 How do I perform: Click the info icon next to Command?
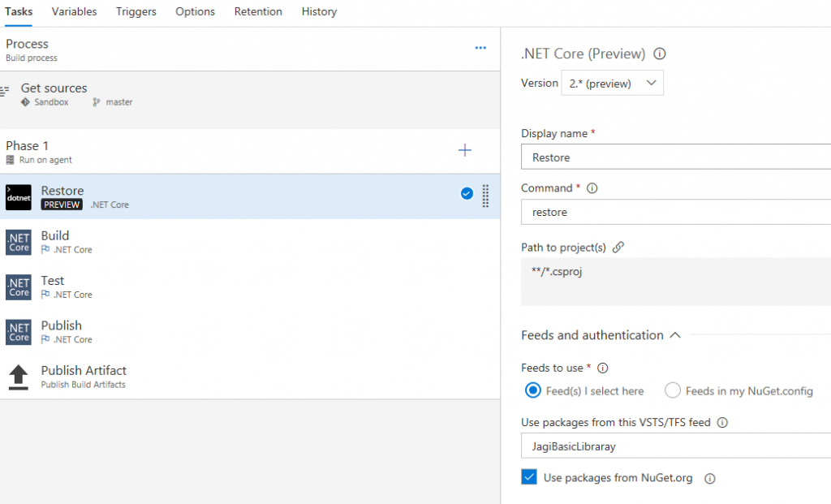pyautogui.click(x=592, y=188)
